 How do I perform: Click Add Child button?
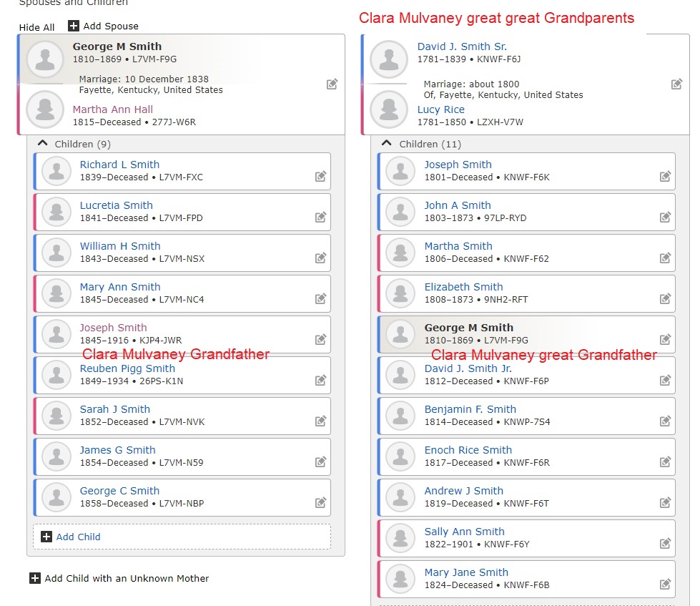[182, 537]
